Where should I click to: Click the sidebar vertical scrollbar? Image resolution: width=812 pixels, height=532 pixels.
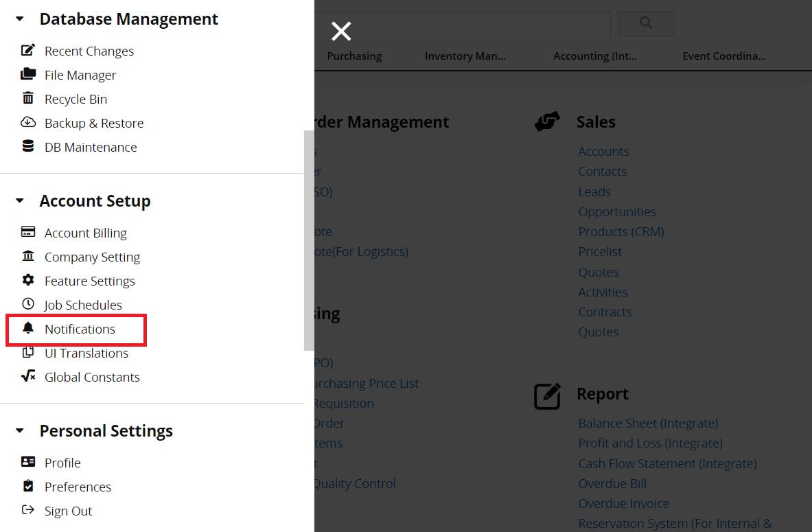pyautogui.click(x=309, y=240)
